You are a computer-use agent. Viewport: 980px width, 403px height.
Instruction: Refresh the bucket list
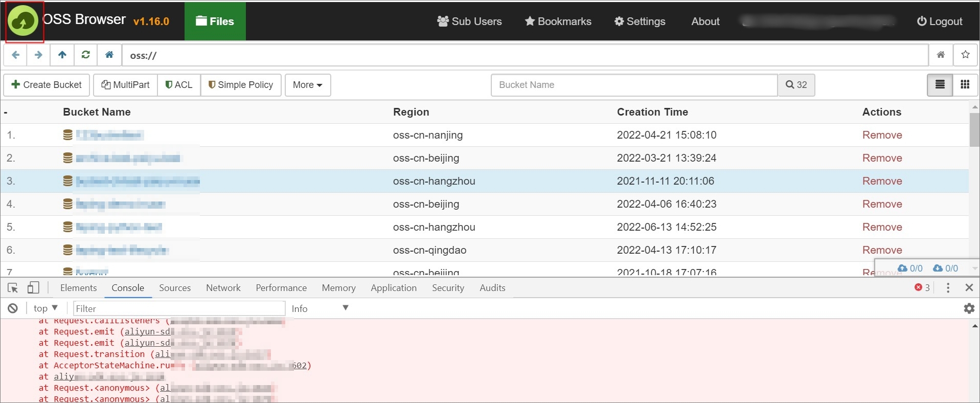tap(86, 55)
